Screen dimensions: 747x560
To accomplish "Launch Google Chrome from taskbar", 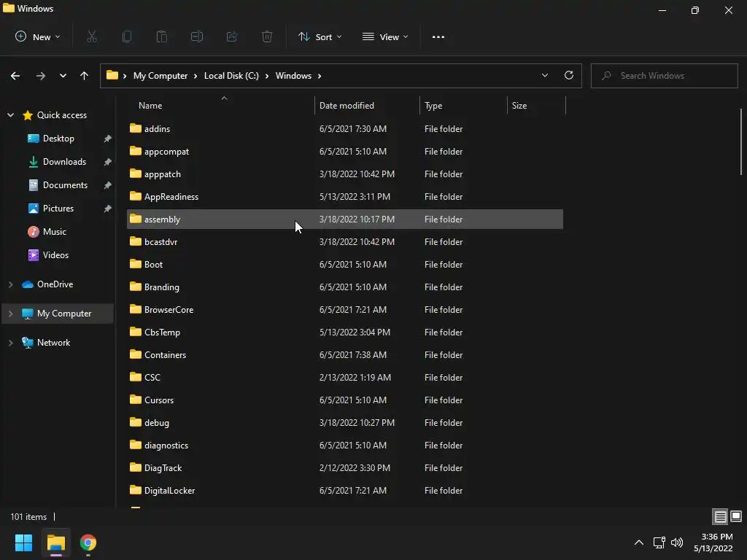I will click(x=88, y=542).
